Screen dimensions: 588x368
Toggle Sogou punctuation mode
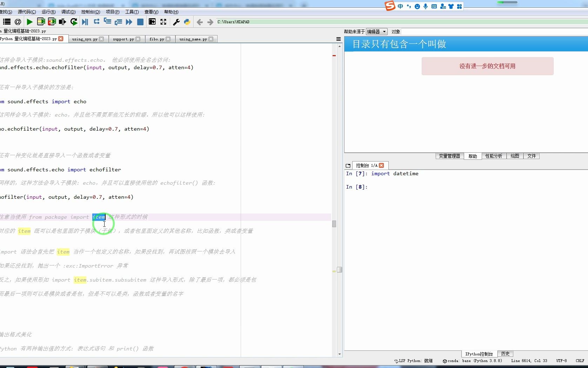409,6
